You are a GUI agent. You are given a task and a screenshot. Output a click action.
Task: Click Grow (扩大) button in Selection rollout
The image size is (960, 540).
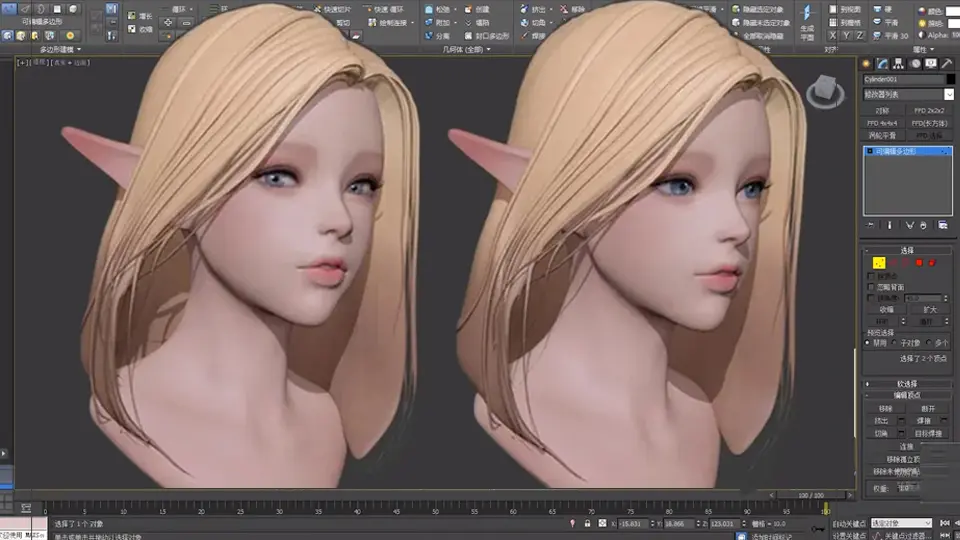point(930,310)
